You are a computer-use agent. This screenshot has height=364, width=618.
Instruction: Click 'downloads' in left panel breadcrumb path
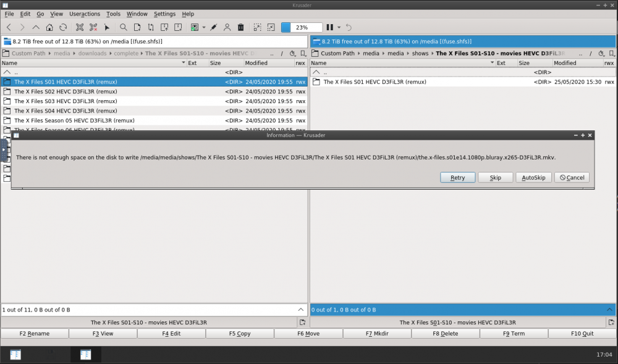tap(92, 54)
